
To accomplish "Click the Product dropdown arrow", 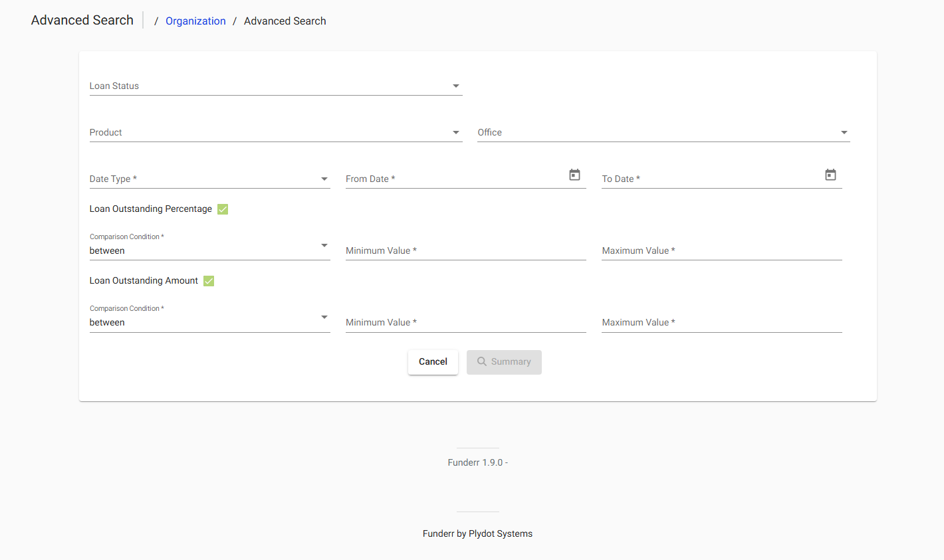I will (456, 132).
